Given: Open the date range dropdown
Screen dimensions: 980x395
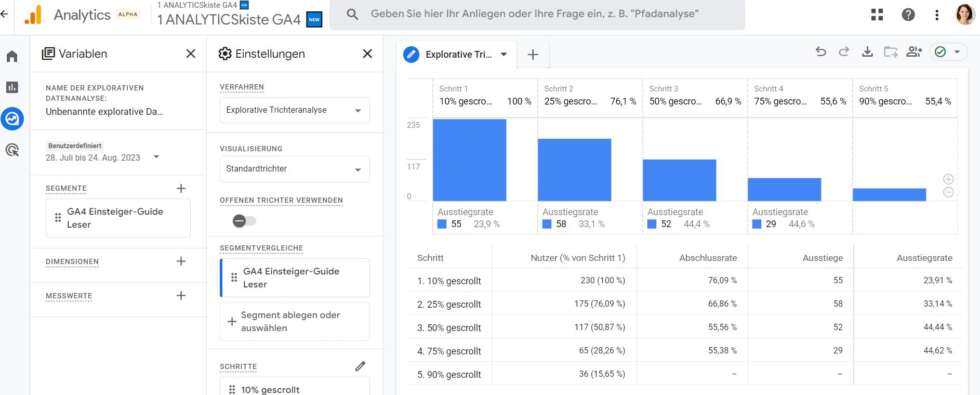Looking at the screenshot, I should click(x=156, y=157).
